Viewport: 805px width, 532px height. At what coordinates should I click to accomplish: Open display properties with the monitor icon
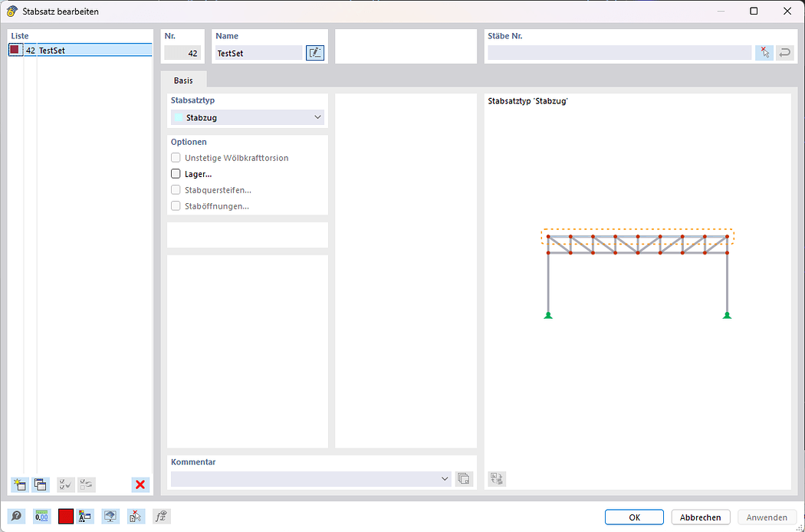click(x=110, y=516)
